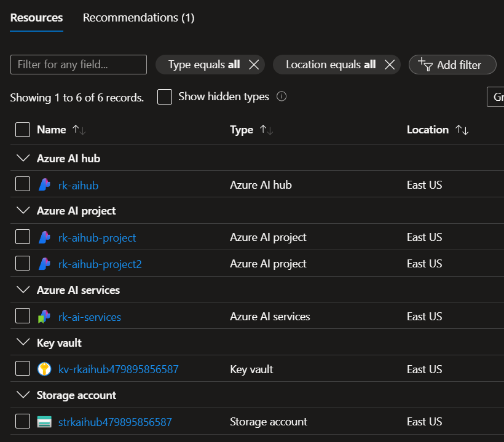
Task: Collapse the Storage account group
Action: coord(23,395)
